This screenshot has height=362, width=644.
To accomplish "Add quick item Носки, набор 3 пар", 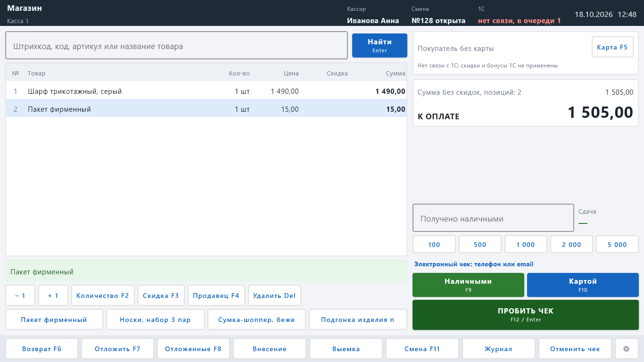I will click(x=155, y=320).
